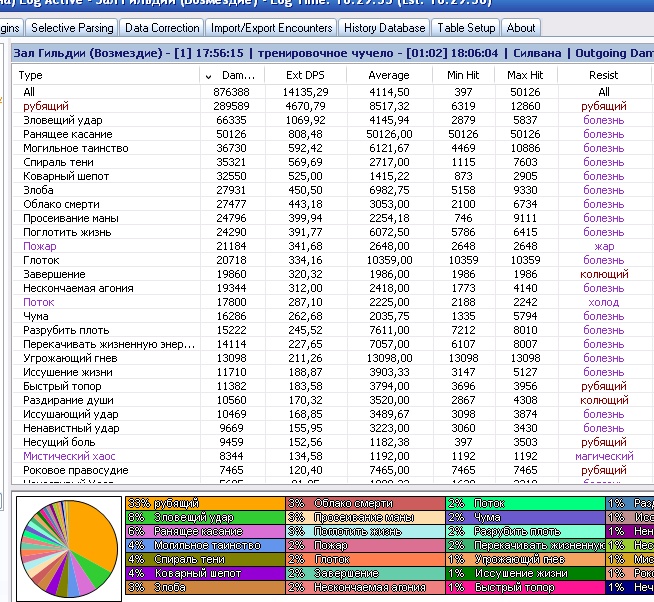
Task: Select the Пожар row in the table
Action: 332,246
